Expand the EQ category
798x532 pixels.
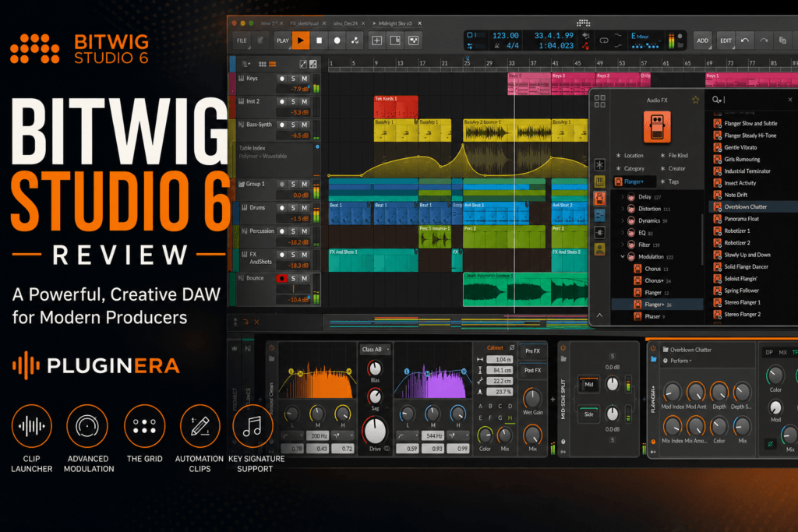[x=623, y=232]
